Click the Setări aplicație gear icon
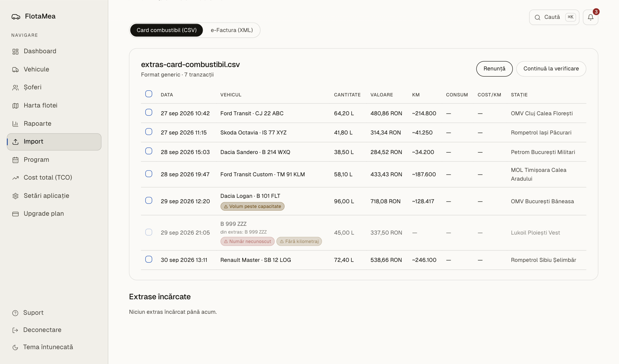 [16, 196]
